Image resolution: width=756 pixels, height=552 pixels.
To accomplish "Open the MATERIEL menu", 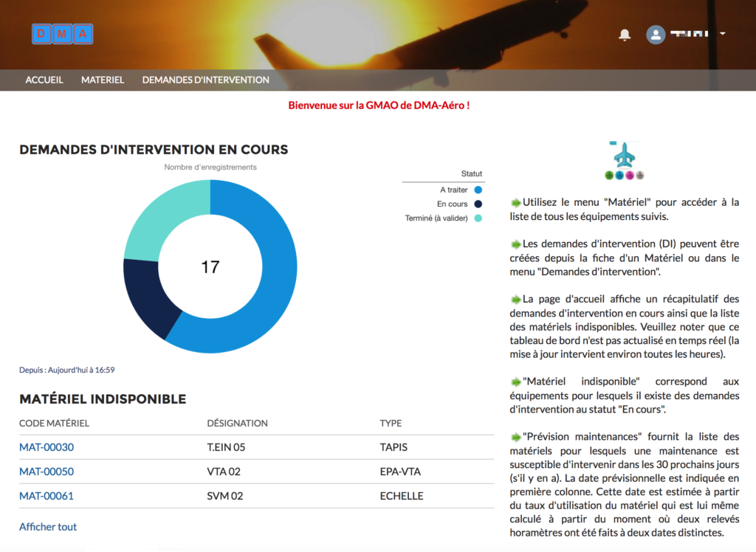I will click(x=103, y=80).
